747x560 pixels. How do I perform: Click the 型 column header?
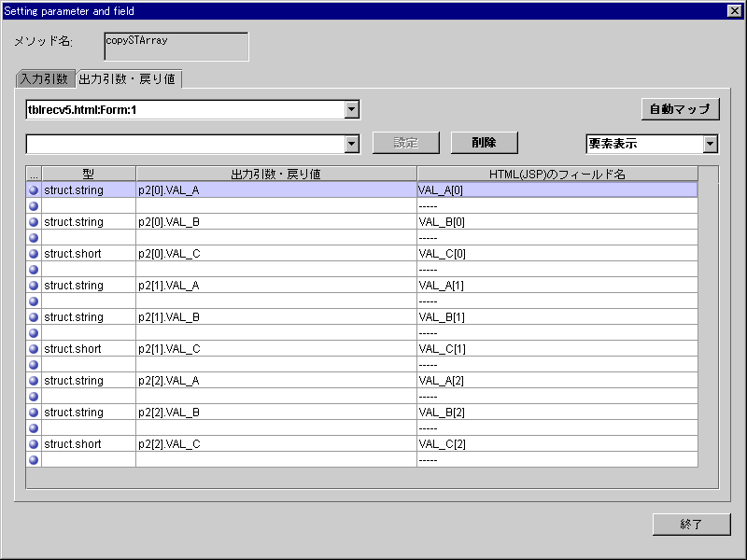pyautogui.click(x=89, y=174)
